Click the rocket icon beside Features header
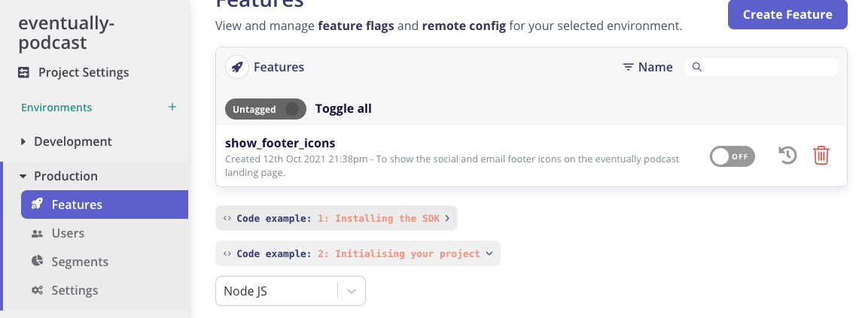This screenshot has height=318, width=868. point(237,67)
